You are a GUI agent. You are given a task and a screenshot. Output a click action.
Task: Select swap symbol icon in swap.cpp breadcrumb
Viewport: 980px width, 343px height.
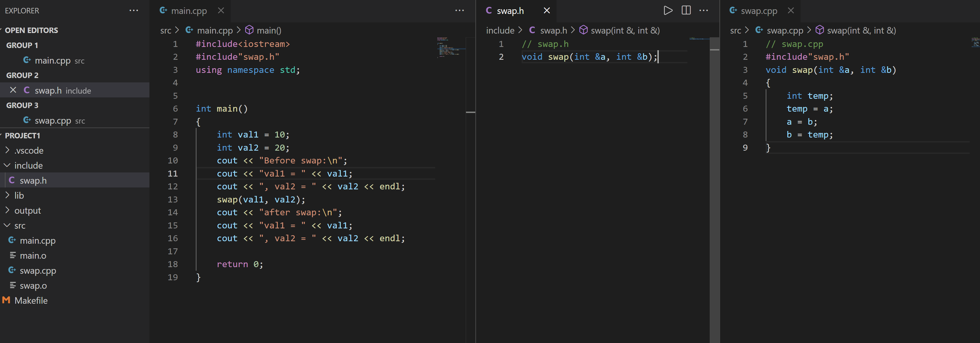click(819, 30)
